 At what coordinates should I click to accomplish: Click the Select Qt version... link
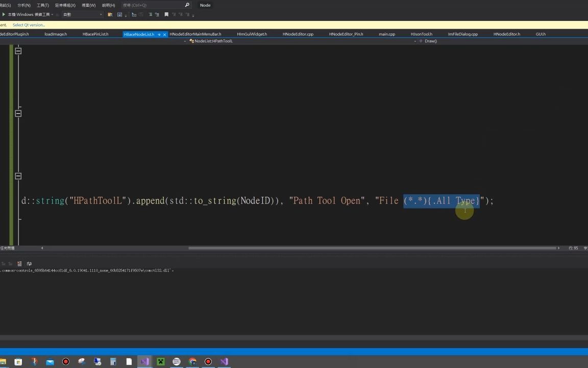coord(29,25)
